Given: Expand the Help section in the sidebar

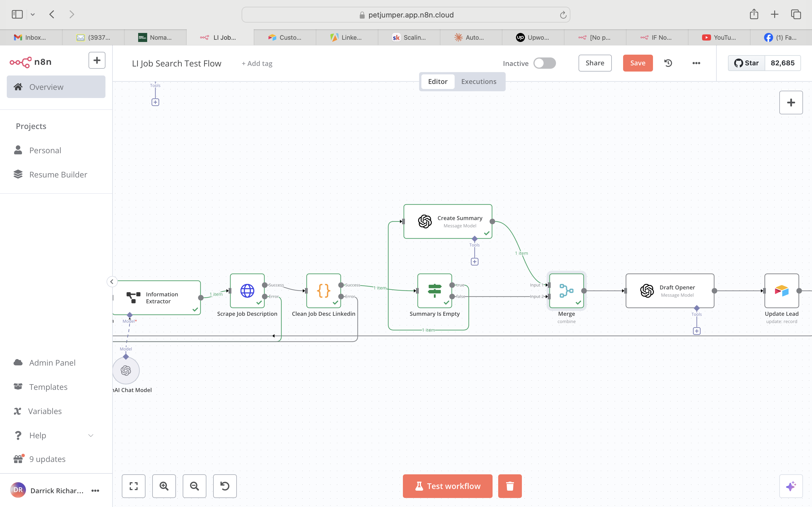Looking at the screenshot, I should coord(91,435).
